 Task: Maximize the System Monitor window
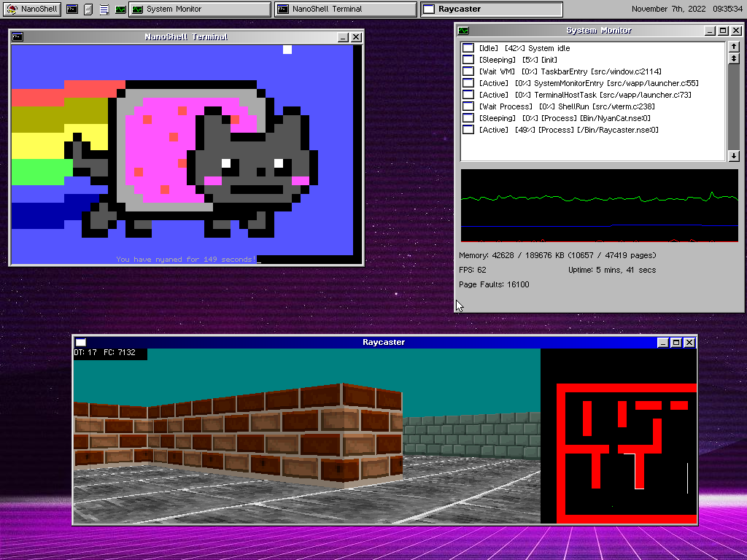coord(723,31)
